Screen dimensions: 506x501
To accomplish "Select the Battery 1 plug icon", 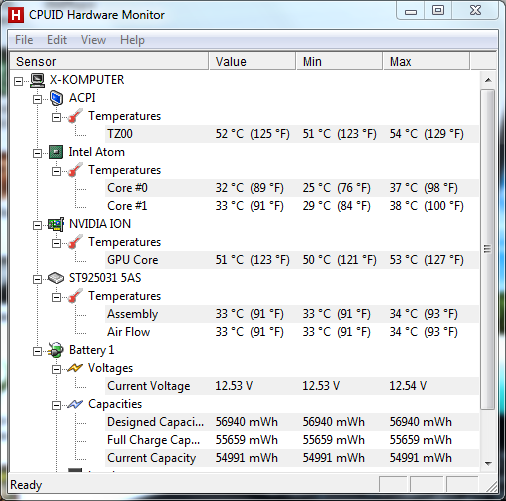I will 56,350.
